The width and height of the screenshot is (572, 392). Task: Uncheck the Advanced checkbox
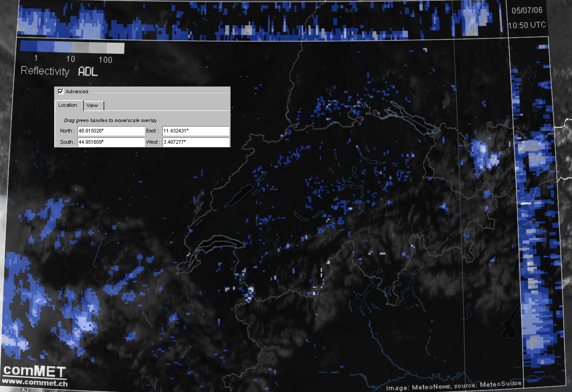60,91
